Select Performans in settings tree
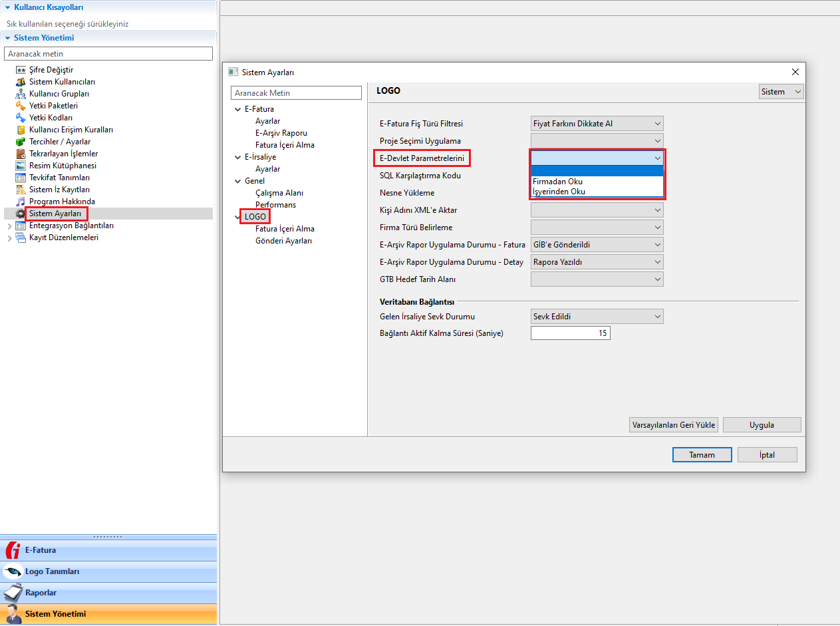Viewport: 840px width, 626px height. (x=275, y=205)
